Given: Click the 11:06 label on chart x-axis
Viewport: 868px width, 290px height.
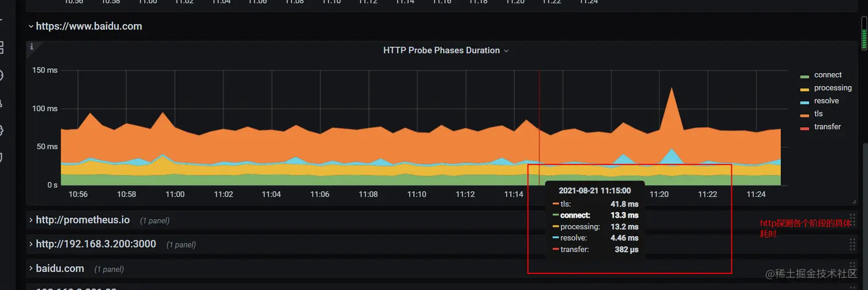Looking at the screenshot, I should [x=320, y=194].
